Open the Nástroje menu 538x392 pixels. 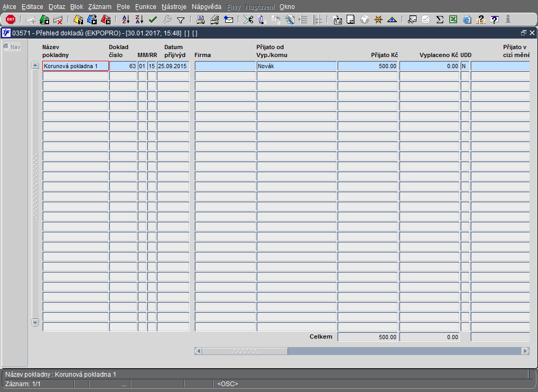[x=174, y=7]
